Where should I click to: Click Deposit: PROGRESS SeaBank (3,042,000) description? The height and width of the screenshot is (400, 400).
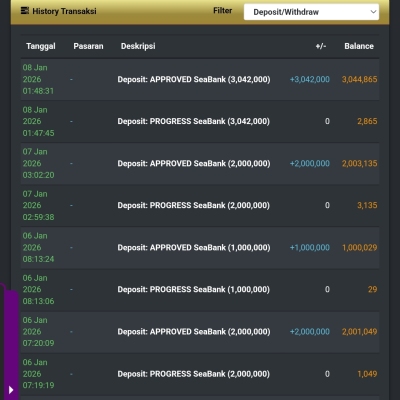point(193,121)
